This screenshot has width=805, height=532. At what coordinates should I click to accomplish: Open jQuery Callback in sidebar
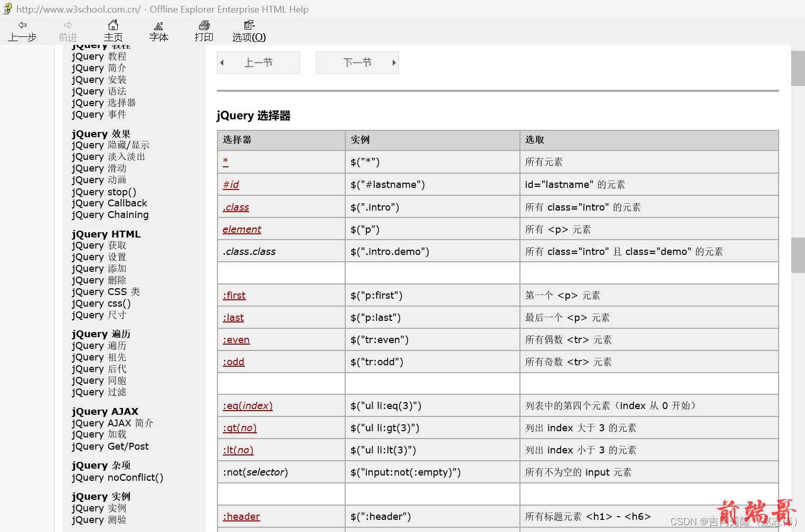pos(109,203)
